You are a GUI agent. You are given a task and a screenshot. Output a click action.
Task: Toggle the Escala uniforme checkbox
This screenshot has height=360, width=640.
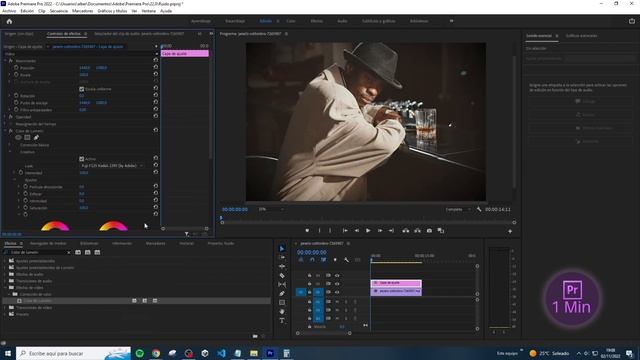[82, 89]
